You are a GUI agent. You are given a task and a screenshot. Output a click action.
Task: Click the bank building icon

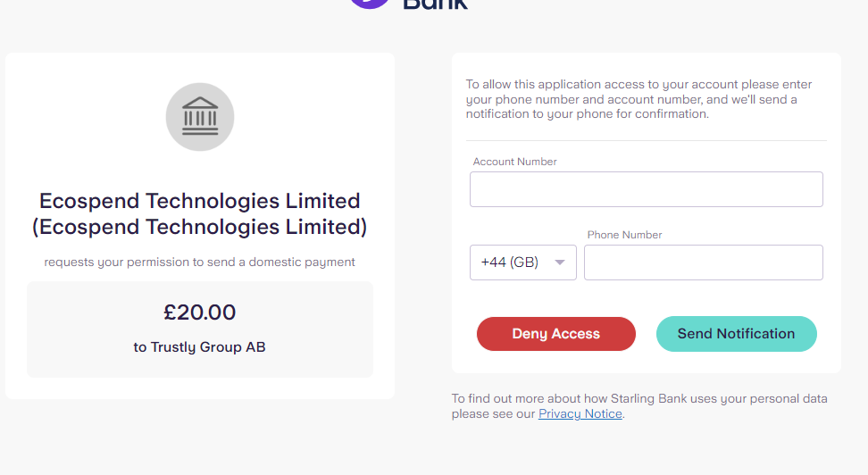tap(200, 117)
